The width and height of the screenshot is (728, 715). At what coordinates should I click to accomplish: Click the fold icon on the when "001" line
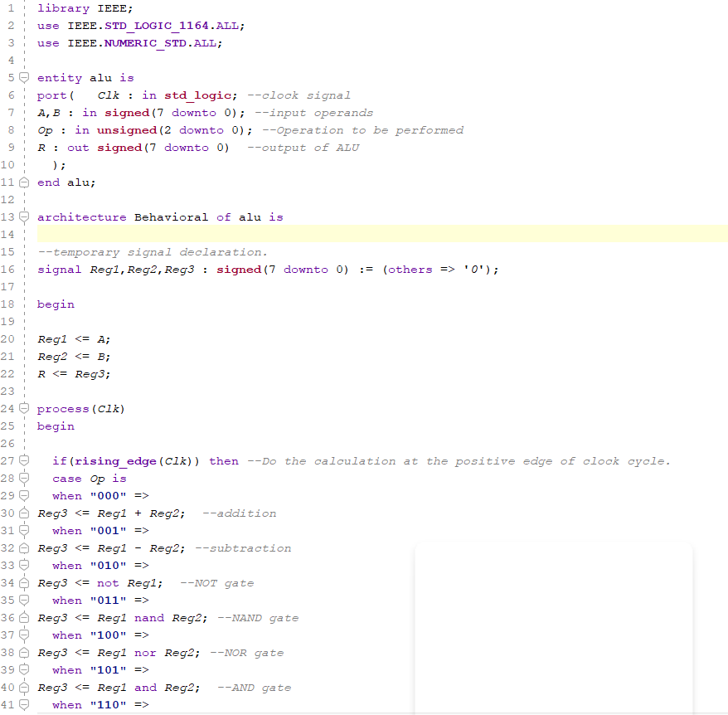[23, 530]
